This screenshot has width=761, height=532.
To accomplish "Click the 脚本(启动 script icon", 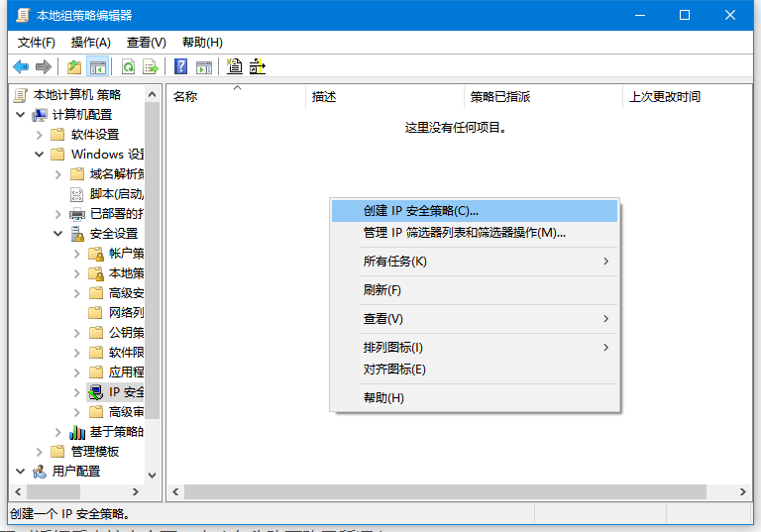I will 77,194.
